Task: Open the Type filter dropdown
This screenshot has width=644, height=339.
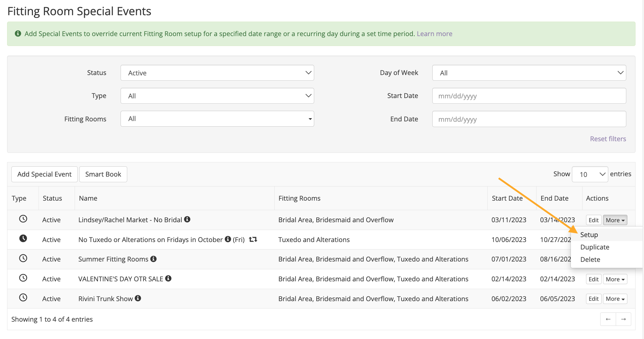Action: tap(217, 96)
